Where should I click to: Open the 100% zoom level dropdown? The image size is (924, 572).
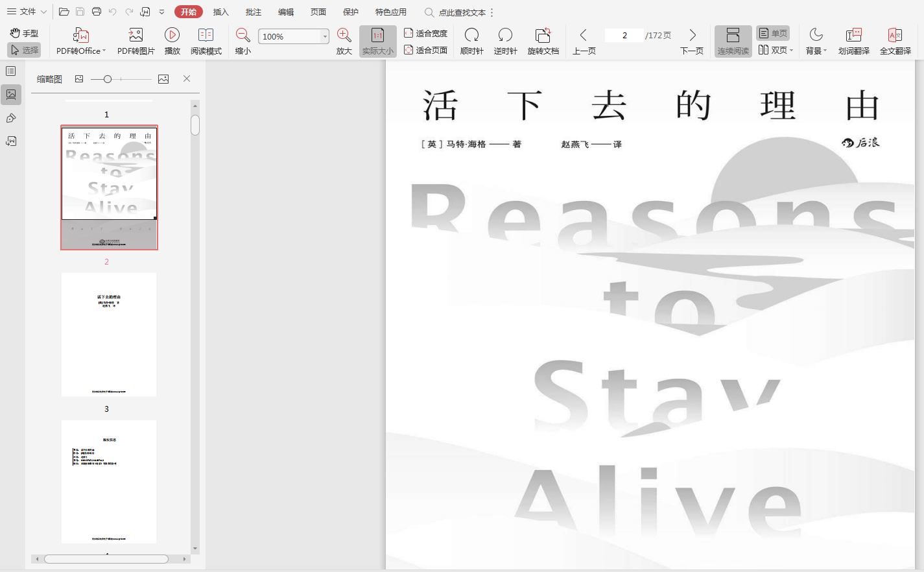(325, 37)
